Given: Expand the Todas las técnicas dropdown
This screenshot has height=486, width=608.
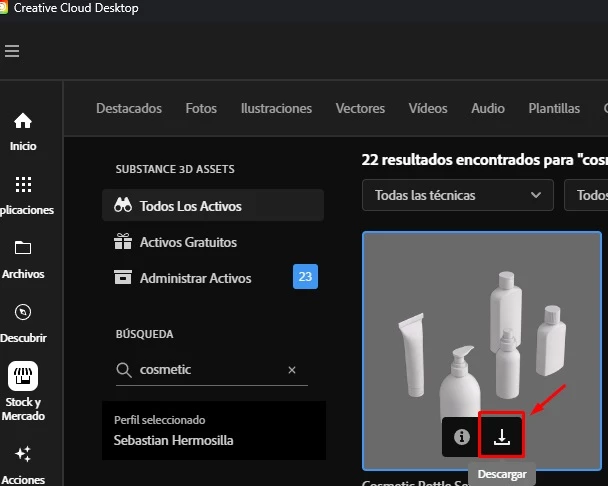Looking at the screenshot, I should click(458, 195).
